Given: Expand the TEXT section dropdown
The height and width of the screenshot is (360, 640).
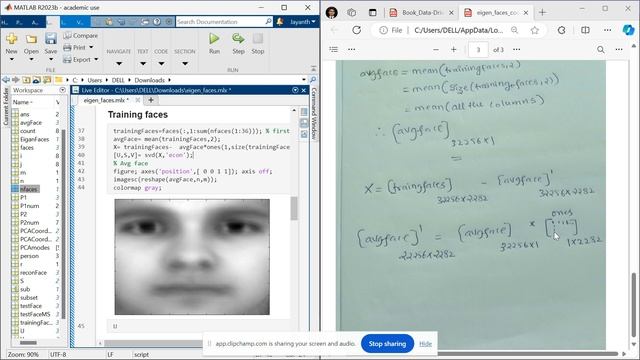Looking at the screenshot, I should [143, 64].
